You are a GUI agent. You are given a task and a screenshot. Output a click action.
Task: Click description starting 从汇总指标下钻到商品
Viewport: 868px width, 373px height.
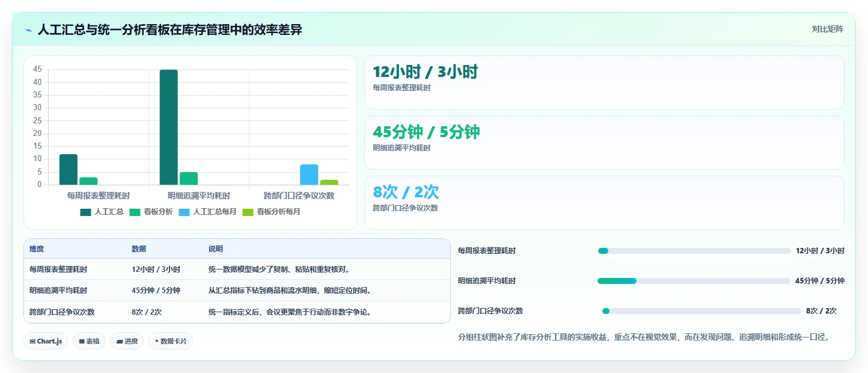tap(290, 291)
